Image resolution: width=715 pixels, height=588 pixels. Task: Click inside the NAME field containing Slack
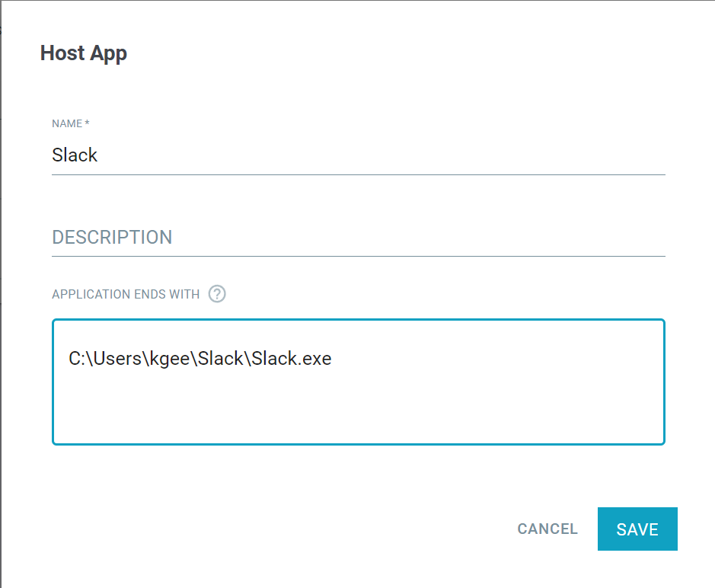pyautogui.click(x=228, y=155)
